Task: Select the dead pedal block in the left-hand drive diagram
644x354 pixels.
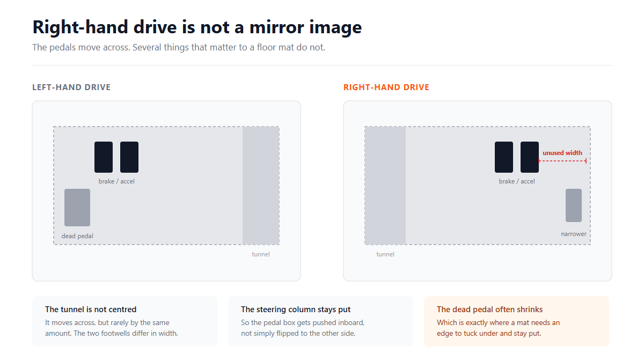Action: coord(77,208)
